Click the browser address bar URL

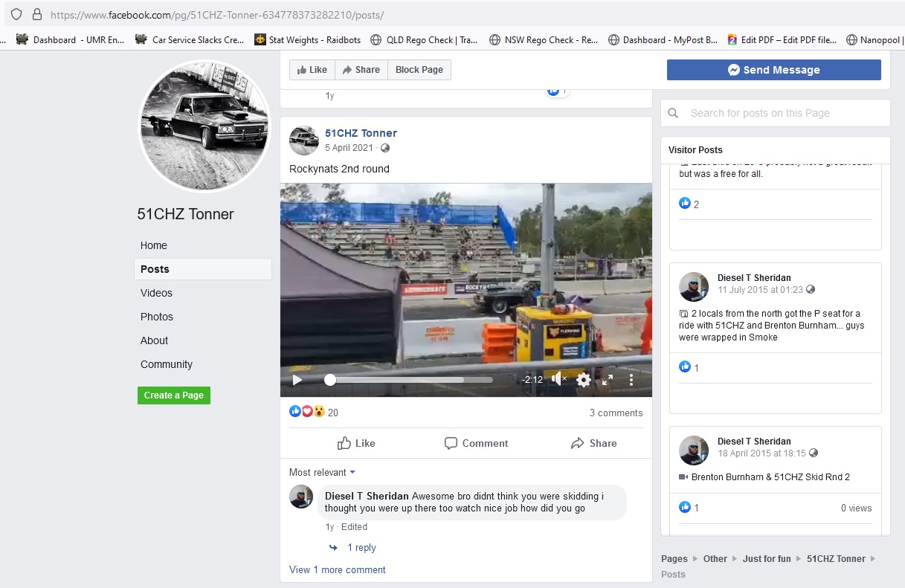(x=217, y=15)
